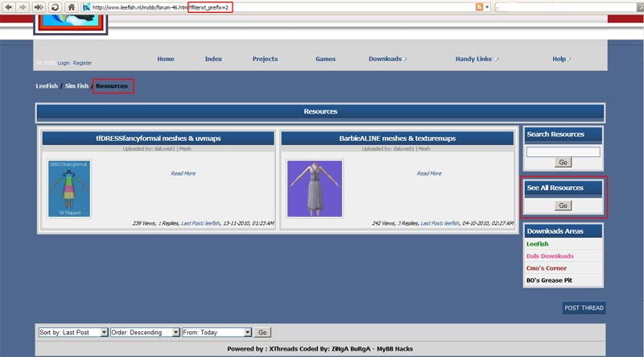
Task: Click the browser back arrow button
Action: click(x=9, y=6)
